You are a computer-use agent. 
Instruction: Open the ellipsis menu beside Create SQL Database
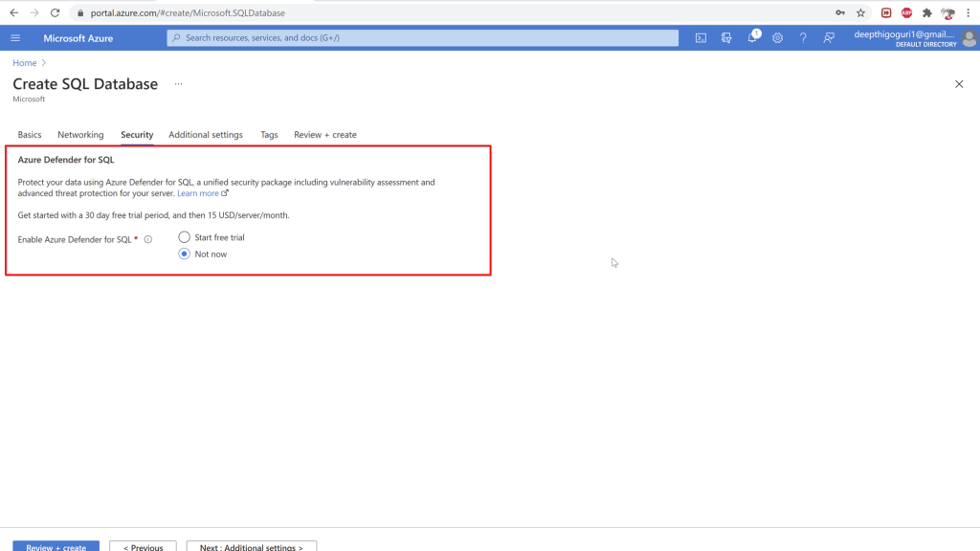(x=178, y=84)
